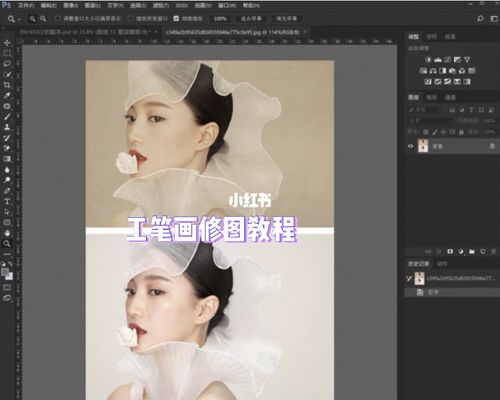This screenshot has width=500, height=400.
Task: Select the Dodge tool
Action: [7, 180]
